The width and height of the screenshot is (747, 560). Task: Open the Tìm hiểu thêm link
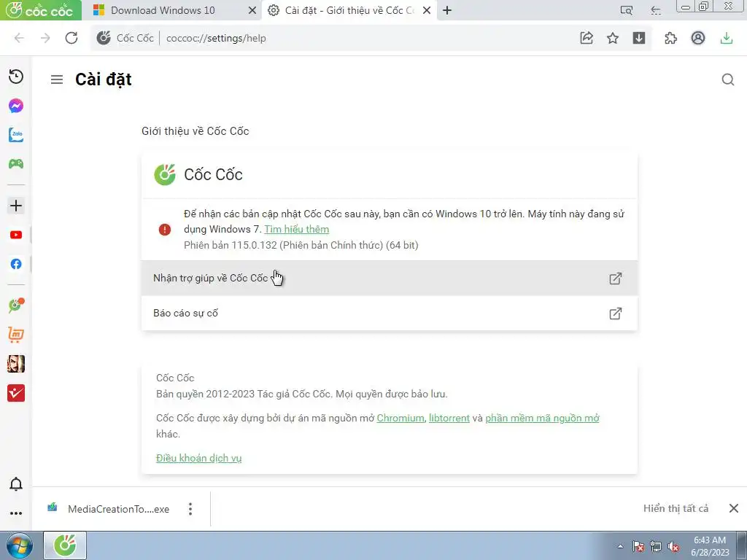pos(296,229)
